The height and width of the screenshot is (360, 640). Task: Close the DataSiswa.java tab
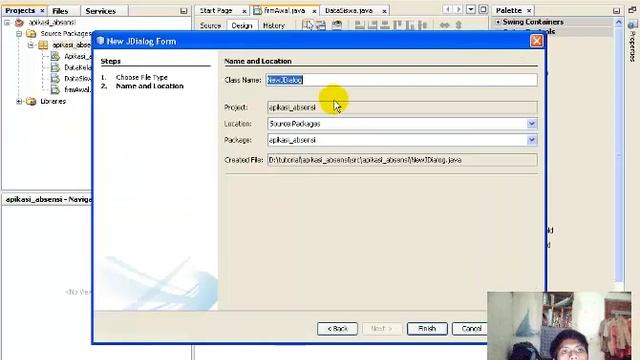tap(384, 11)
